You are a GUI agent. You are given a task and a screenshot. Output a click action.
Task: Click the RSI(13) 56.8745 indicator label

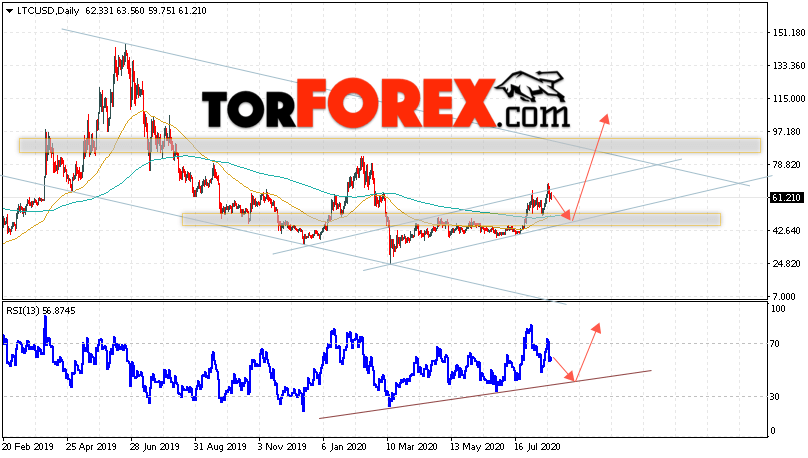(41, 311)
